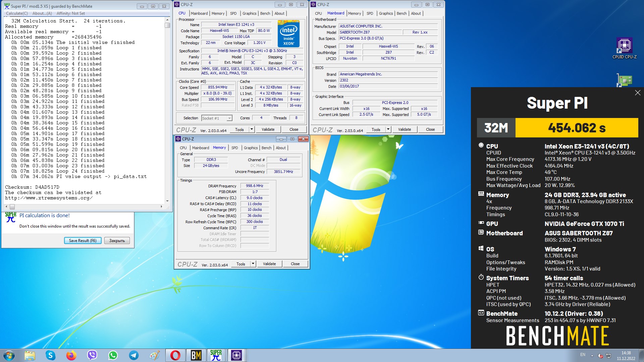Open Opera browser from the taskbar
The width and height of the screenshot is (644, 362).
point(175,355)
